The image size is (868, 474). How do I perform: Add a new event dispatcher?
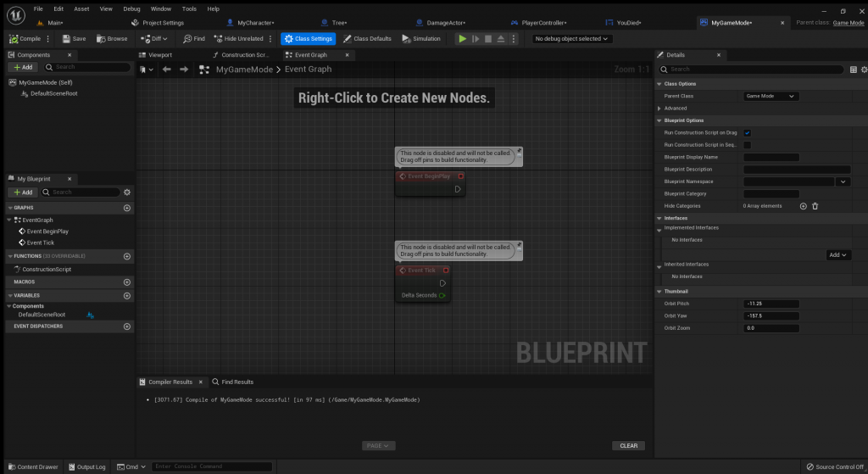point(127,326)
